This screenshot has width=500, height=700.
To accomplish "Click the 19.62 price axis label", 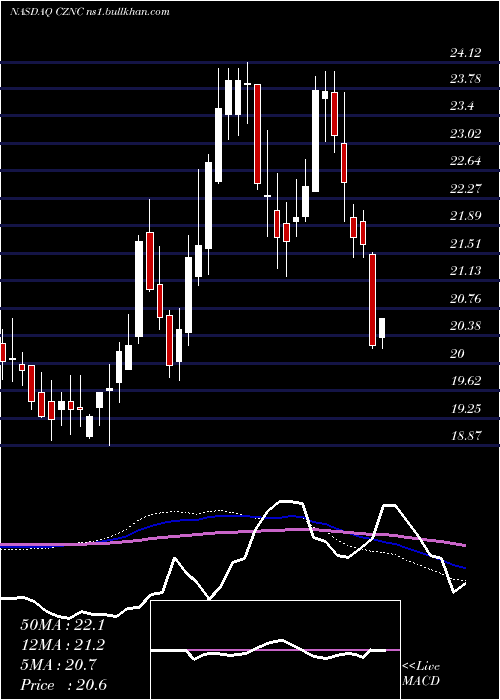I will pos(466,380).
